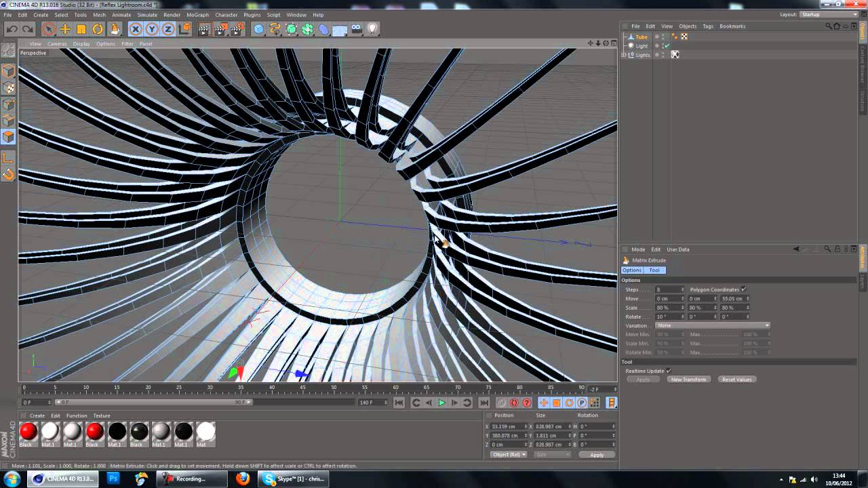The width and height of the screenshot is (868, 488).
Task: Select the Move tool
Action: coord(65,29)
